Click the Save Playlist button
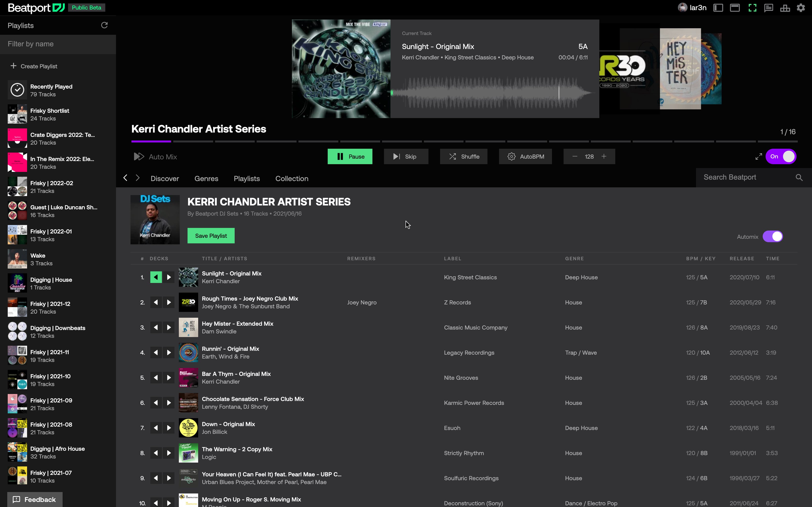 [x=211, y=236]
